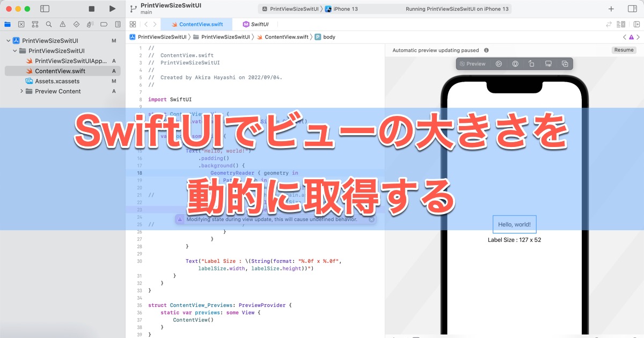Screen dimensions: 644x338
Task: Jump to the next issue
Action: pos(639,37)
